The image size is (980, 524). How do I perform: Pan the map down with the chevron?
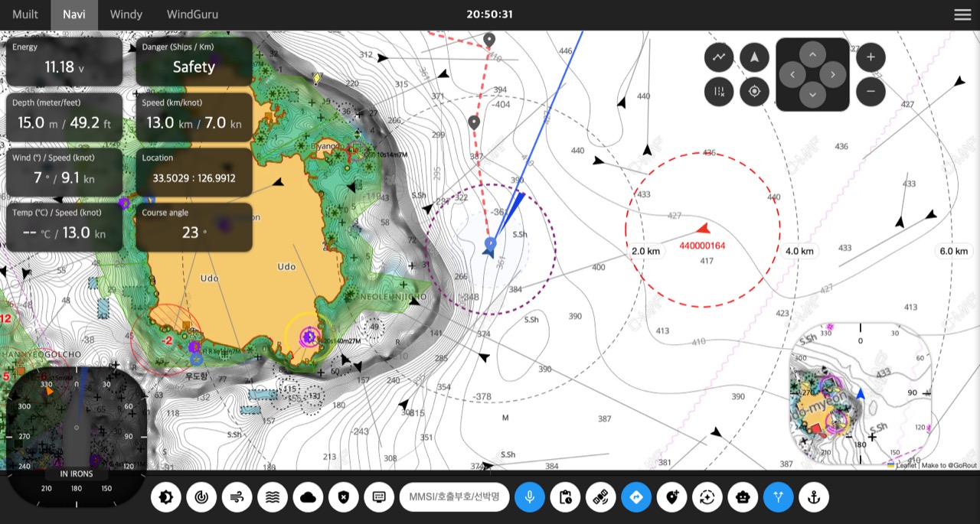coord(812,95)
